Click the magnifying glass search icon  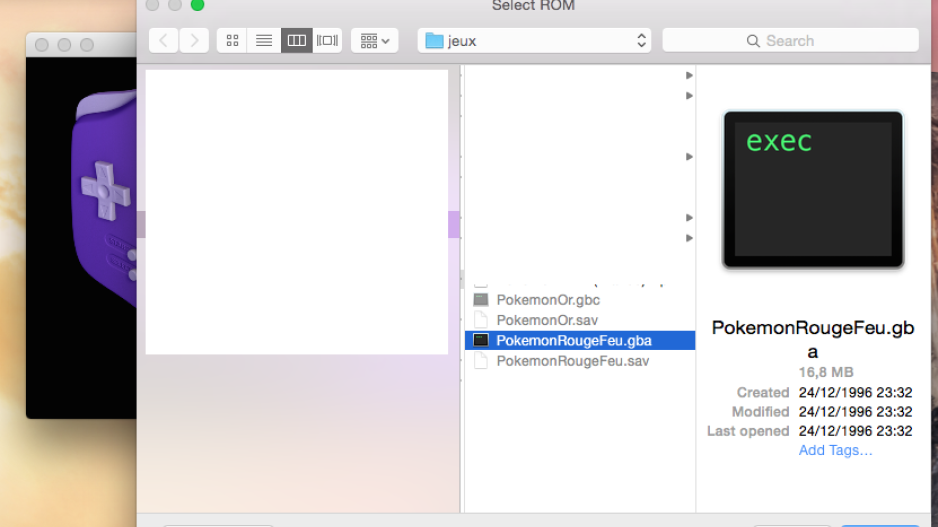(x=753, y=41)
